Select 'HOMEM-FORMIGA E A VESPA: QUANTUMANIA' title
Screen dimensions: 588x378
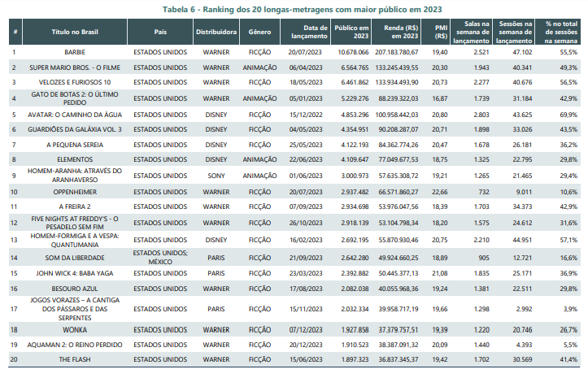(75, 240)
